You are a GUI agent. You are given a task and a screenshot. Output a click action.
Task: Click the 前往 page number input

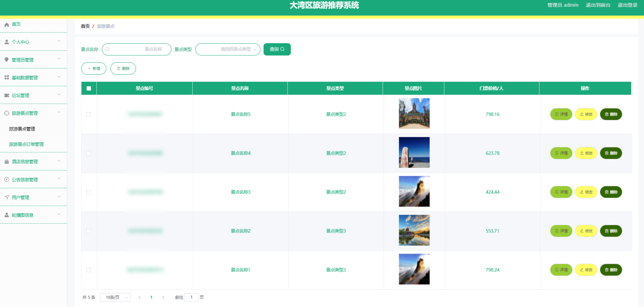click(191, 297)
